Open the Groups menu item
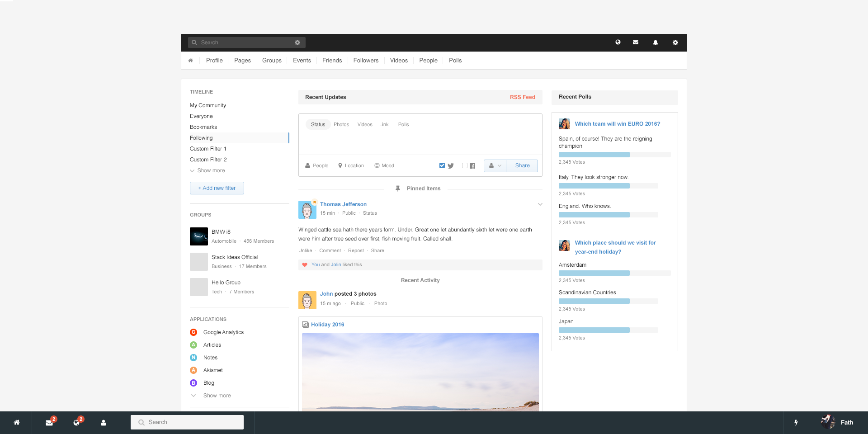Image resolution: width=868 pixels, height=434 pixels. pyautogui.click(x=272, y=61)
